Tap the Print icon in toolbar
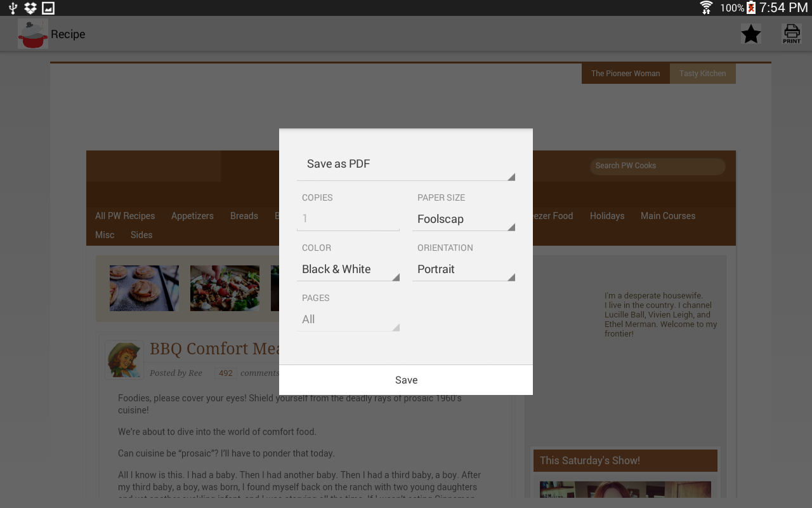This screenshot has width=812, height=508. (792, 34)
